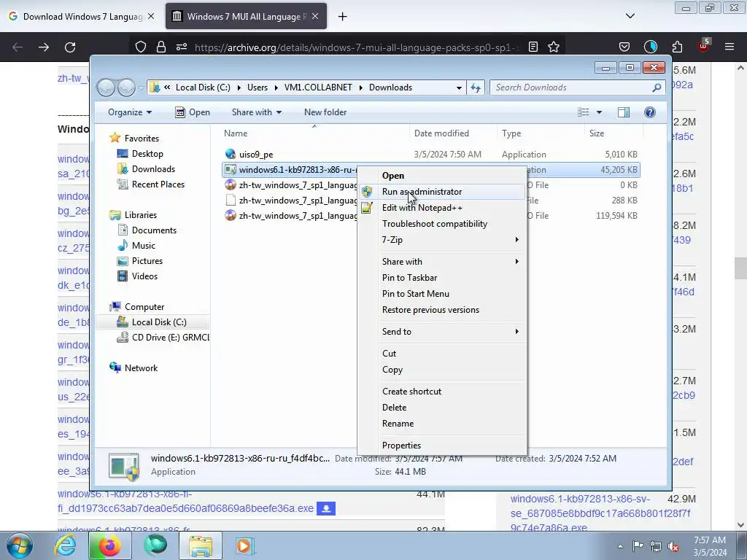
Task: Sort files by Size column header
Action: (597, 133)
